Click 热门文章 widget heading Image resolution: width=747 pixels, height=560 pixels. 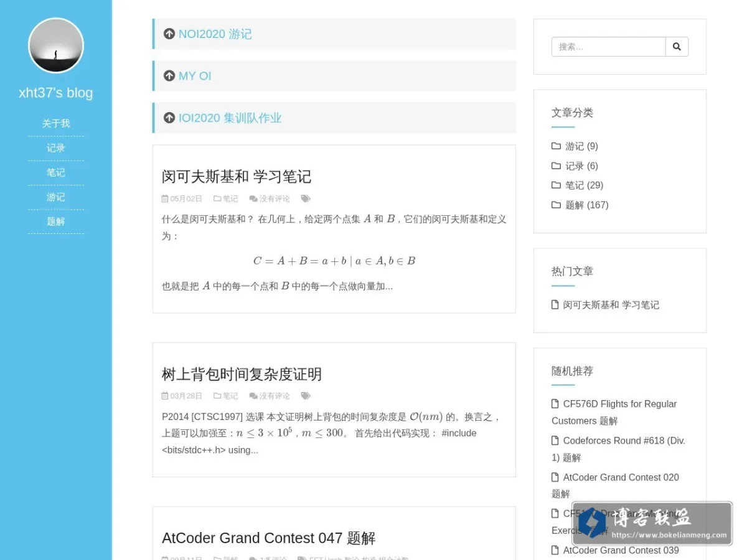(572, 271)
